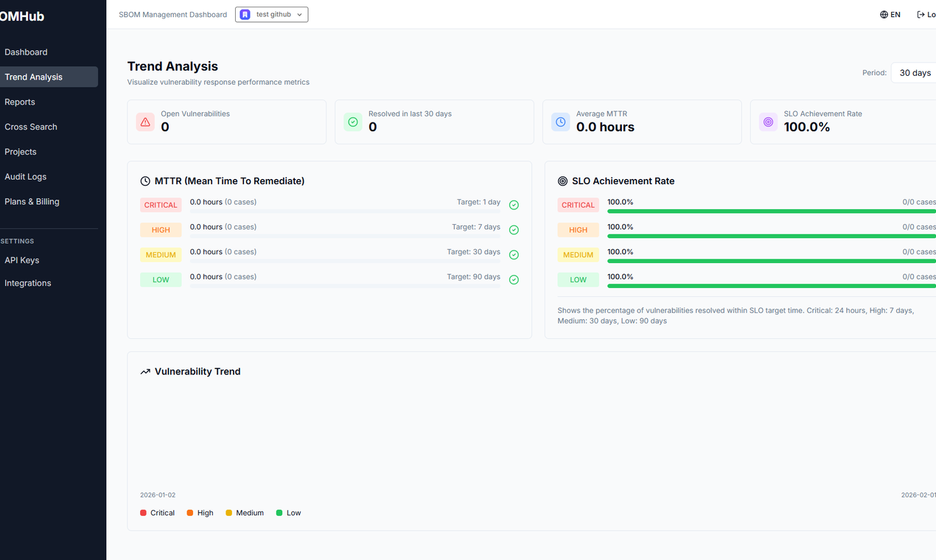Click the bullseye icon beside SLO Achievement Rate
The width and height of the screenshot is (936, 560).
point(562,180)
